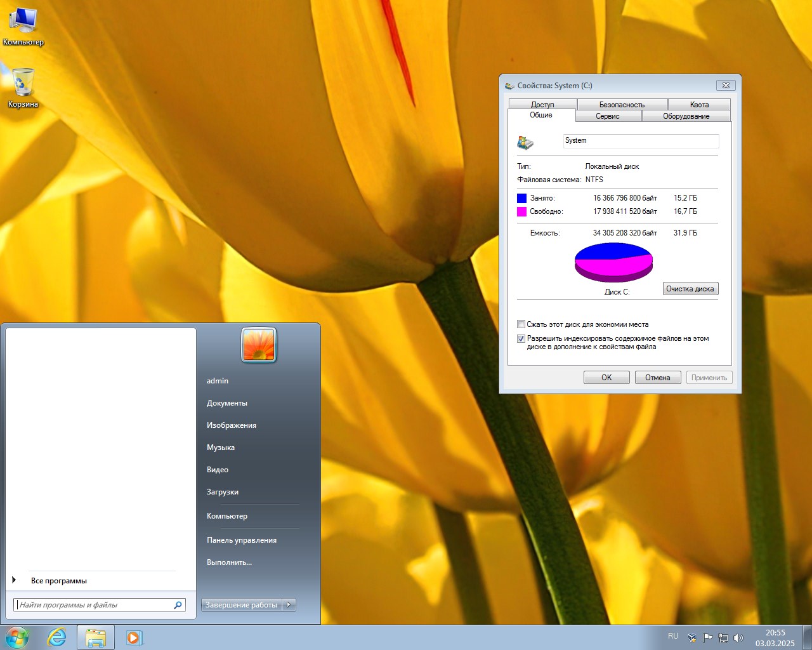Click the NTFS file system value

[594, 180]
